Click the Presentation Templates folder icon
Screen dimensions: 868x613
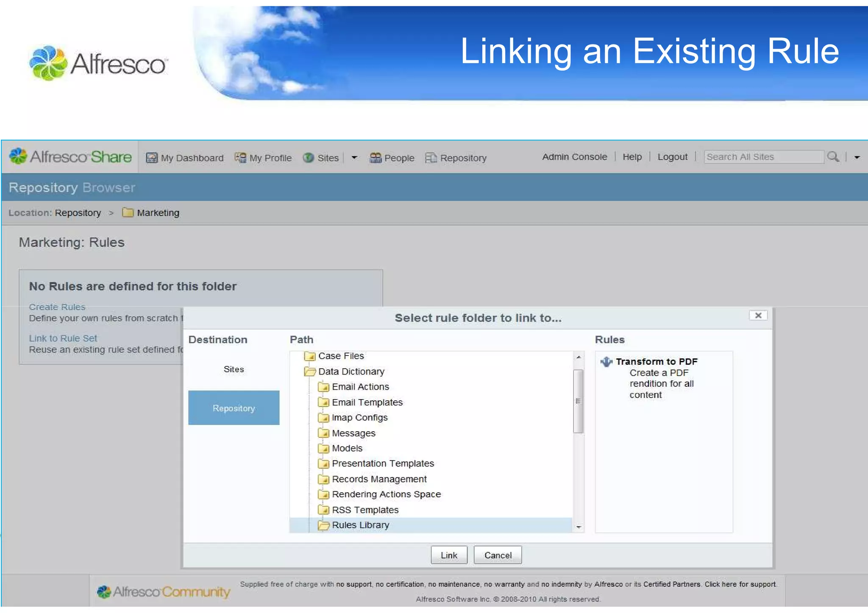click(323, 463)
